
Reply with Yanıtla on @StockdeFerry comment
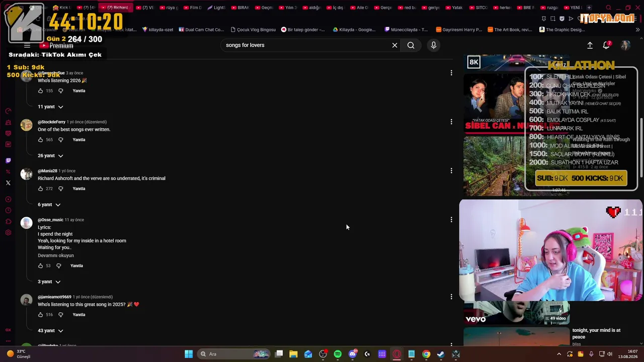[x=79, y=140]
